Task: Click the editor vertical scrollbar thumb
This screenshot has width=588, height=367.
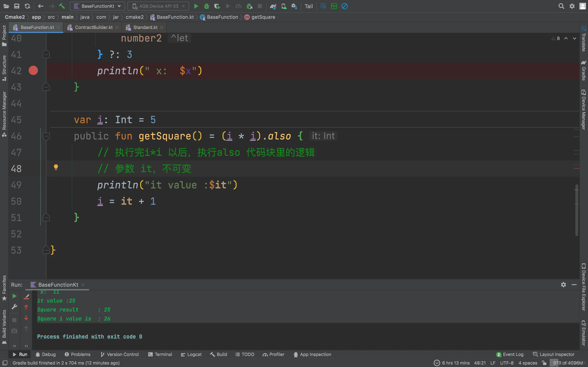Action: click(576, 210)
